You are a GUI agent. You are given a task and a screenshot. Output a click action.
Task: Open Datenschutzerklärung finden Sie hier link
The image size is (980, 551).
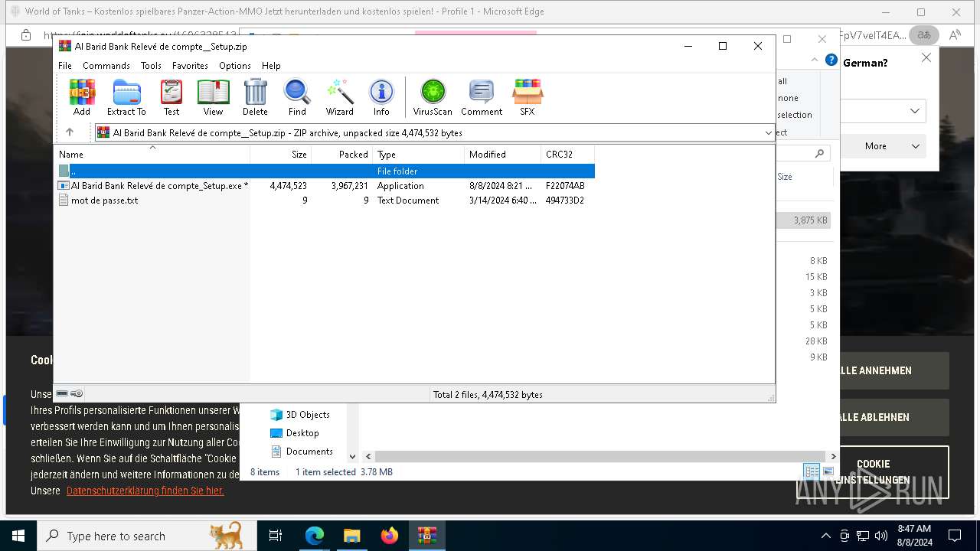click(145, 491)
